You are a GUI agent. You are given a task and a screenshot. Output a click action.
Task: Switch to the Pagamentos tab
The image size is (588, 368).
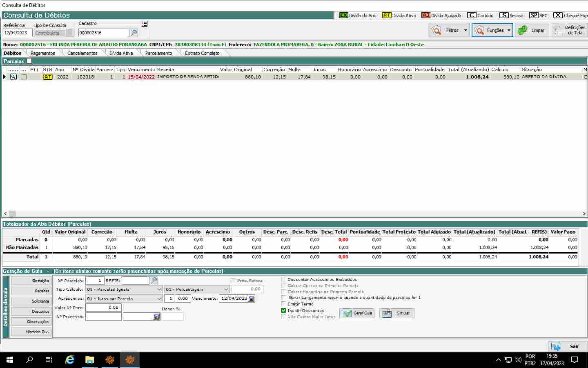pyautogui.click(x=42, y=53)
